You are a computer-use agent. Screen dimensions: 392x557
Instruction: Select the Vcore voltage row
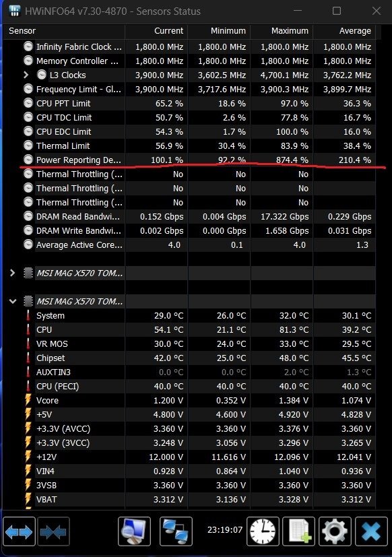(x=189, y=400)
